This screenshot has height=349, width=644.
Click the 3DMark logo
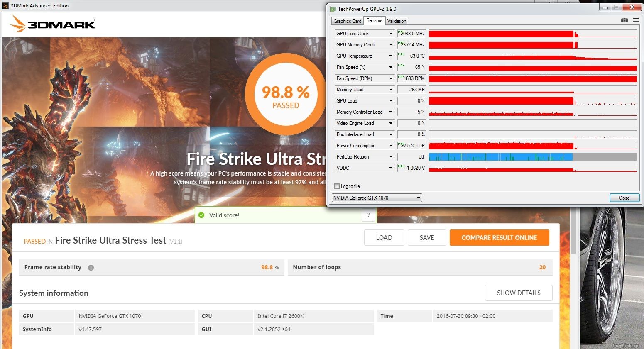coord(53,24)
